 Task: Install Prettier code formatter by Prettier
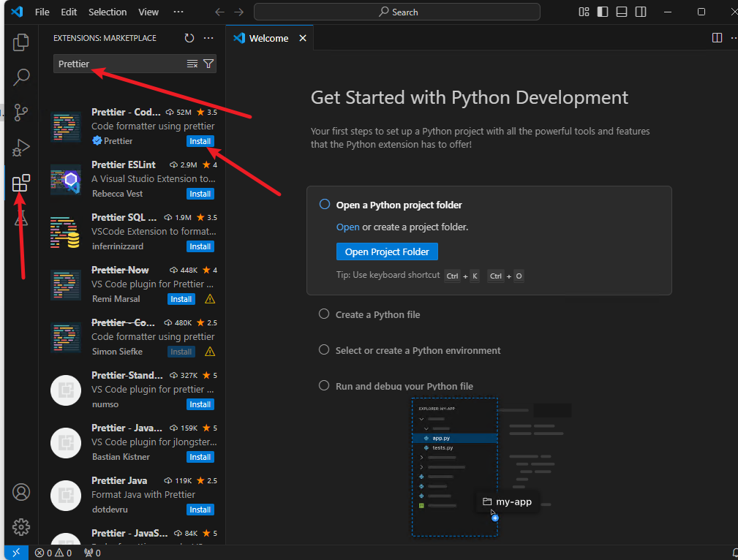click(x=200, y=141)
